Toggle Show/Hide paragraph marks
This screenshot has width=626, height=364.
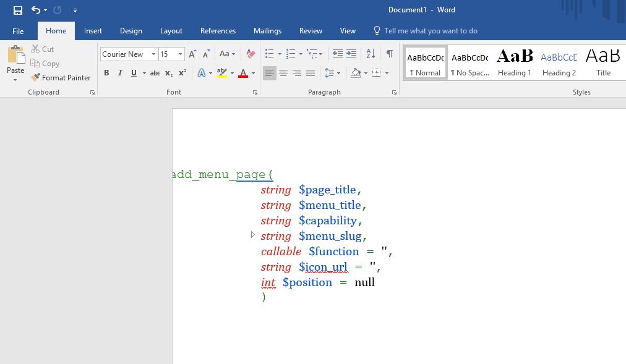[x=390, y=54]
